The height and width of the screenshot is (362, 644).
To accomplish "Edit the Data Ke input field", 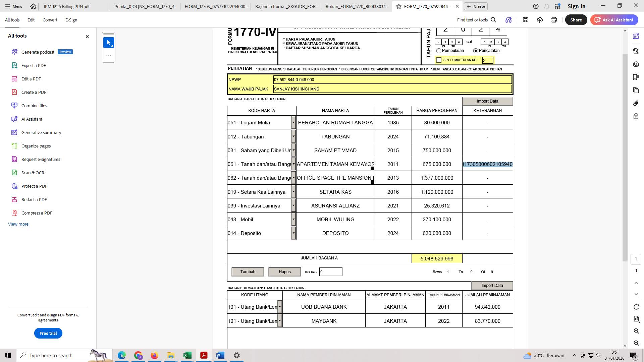I will click(x=330, y=271).
